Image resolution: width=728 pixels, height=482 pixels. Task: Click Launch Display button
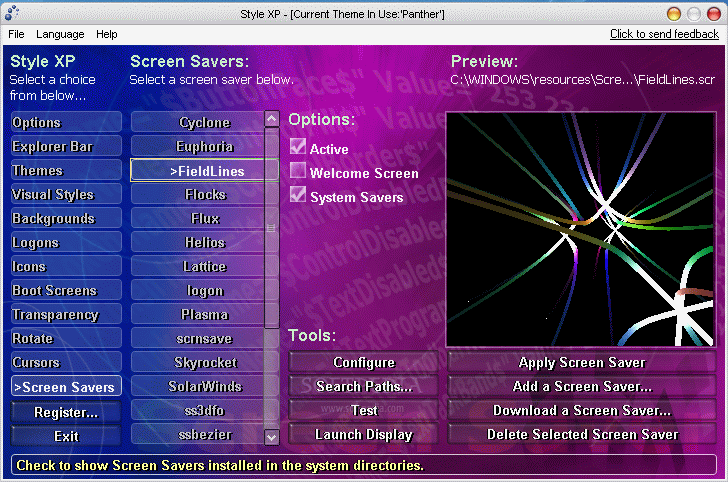point(364,435)
